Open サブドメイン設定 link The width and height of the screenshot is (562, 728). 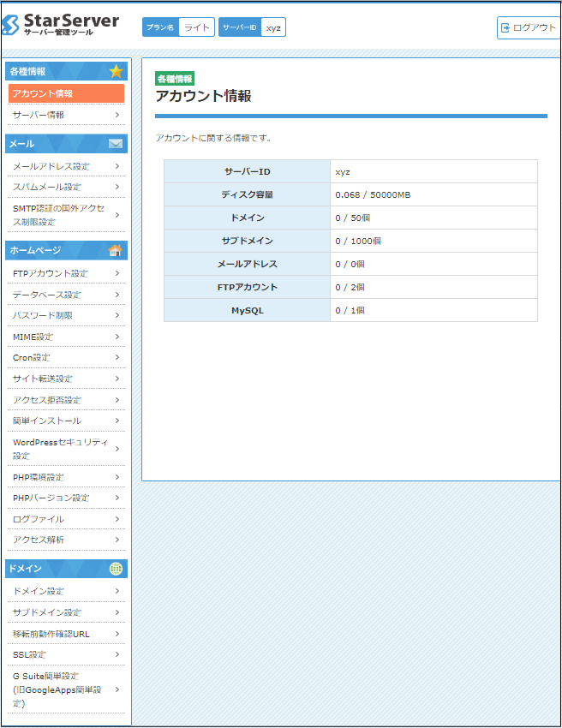click(67, 612)
